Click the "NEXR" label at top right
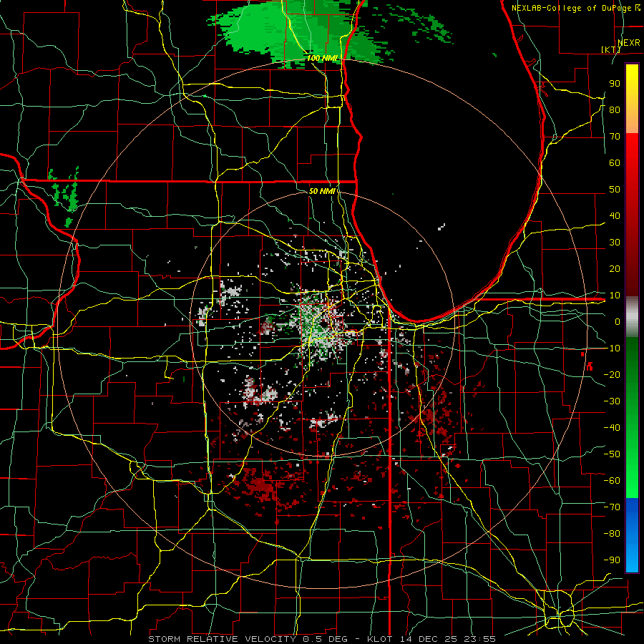 coord(629,43)
